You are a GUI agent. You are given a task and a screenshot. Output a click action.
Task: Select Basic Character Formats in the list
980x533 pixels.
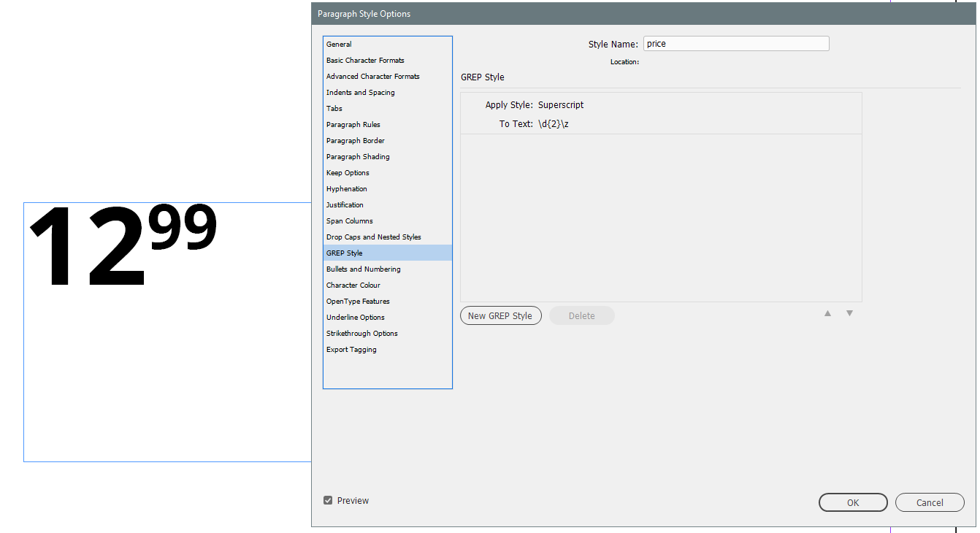coord(365,61)
